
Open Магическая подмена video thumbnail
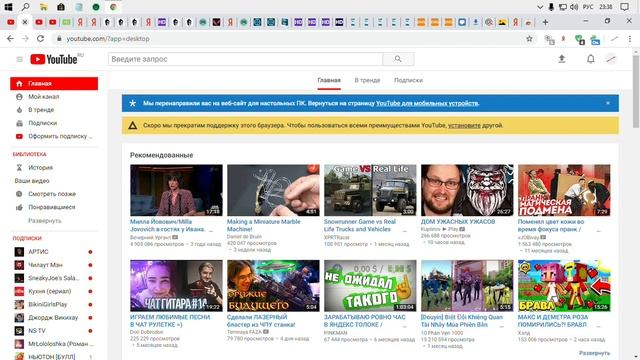[x=564, y=190]
